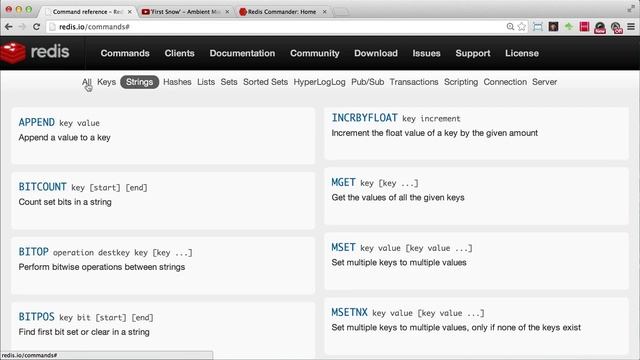Switch to the Redis Commander: Home tab
Image resolution: width=640 pixels, height=360 pixels.
282,12
